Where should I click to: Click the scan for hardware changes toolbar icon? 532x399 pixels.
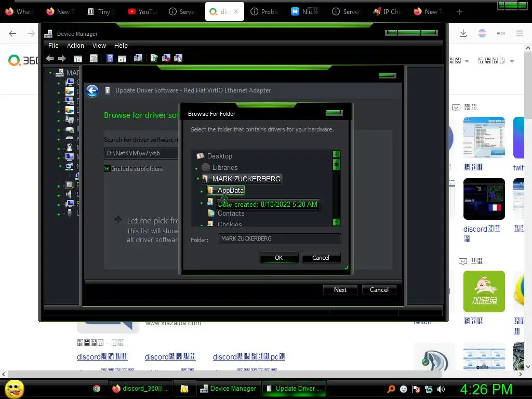point(138,58)
